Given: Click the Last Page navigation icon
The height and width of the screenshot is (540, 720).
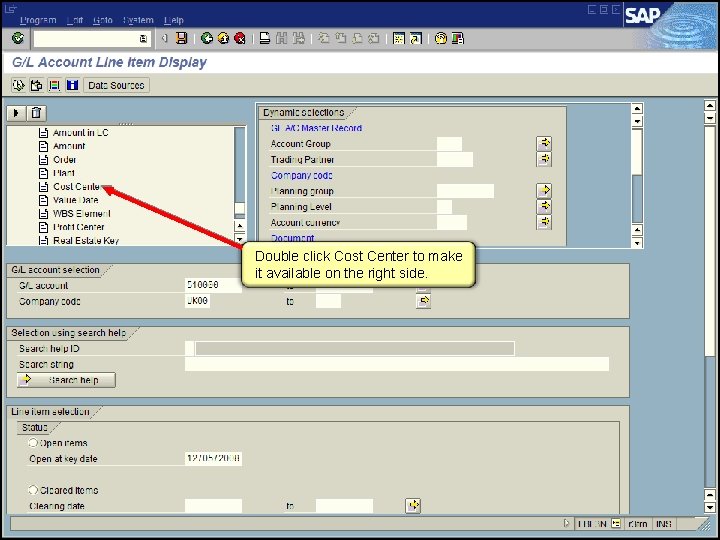Looking at the screenshot, I should pyautogui.click(x=374, y=38).
